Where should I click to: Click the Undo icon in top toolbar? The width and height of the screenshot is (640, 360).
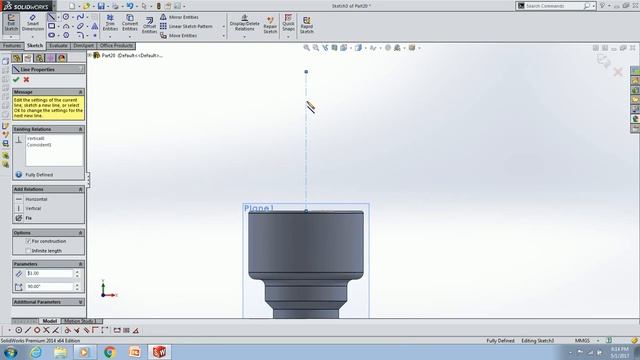(x=129, y=6)
